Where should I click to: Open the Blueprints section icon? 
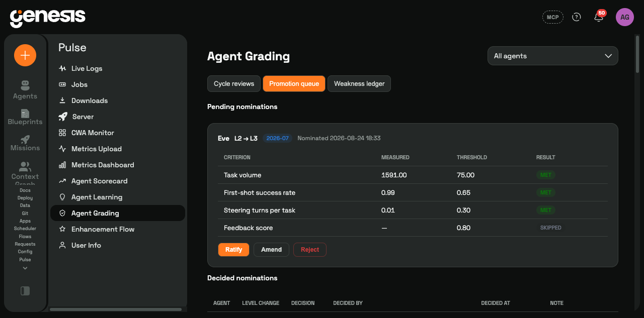(x=25, y=114)
